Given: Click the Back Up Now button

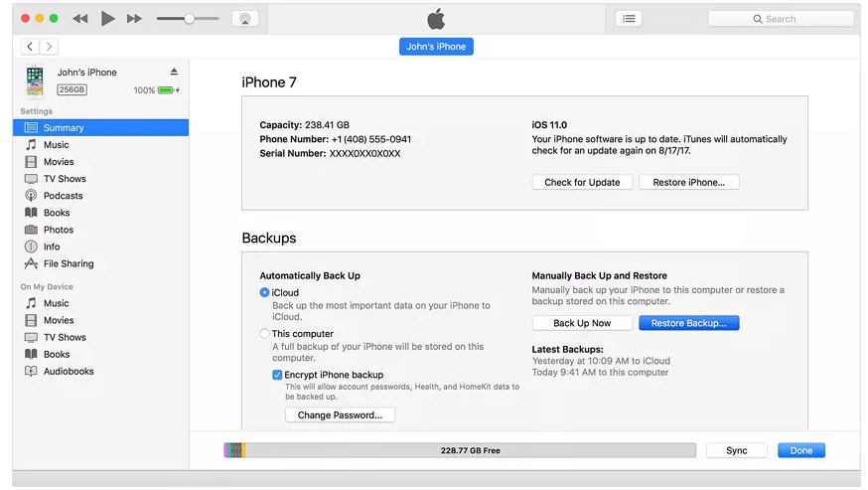Looking at the screenshot, I should pyautogui.click(x=582, y=323).
